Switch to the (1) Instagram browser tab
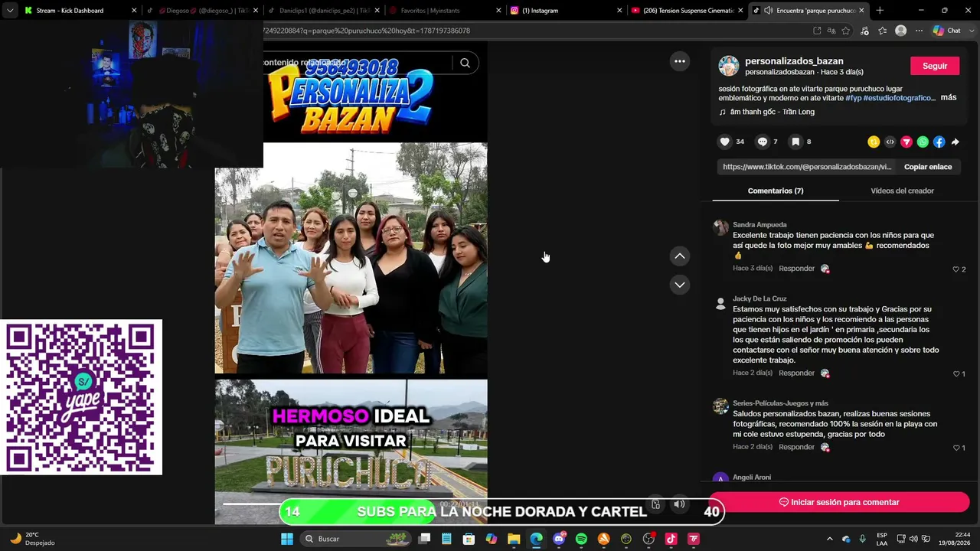This screenshot has height=551, width=980. pos(565,11)
